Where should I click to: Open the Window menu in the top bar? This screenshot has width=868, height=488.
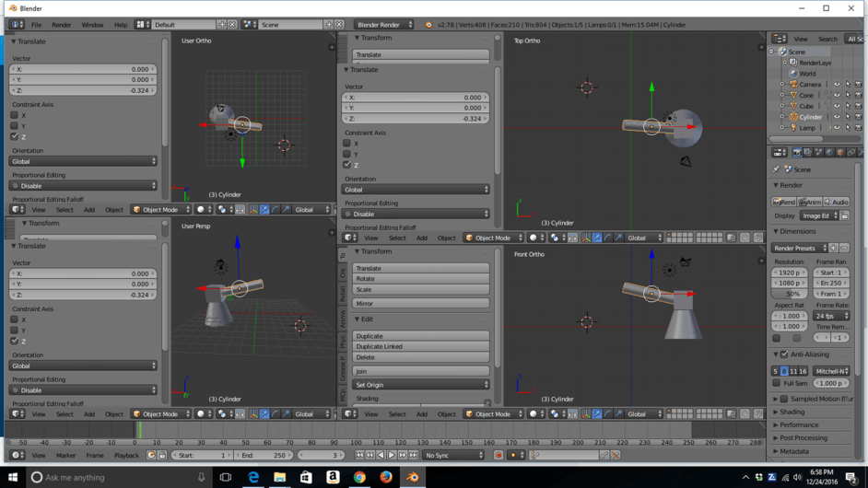tap(92, 25)
